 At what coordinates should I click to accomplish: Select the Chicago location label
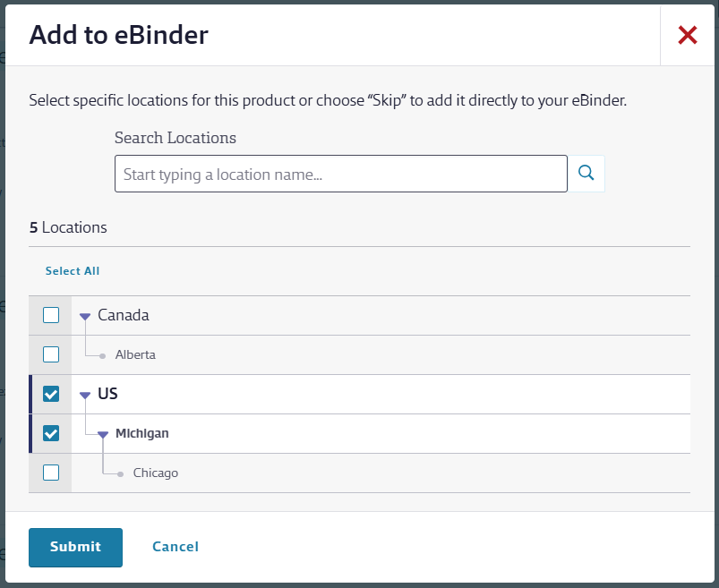(x=156, y=473)
